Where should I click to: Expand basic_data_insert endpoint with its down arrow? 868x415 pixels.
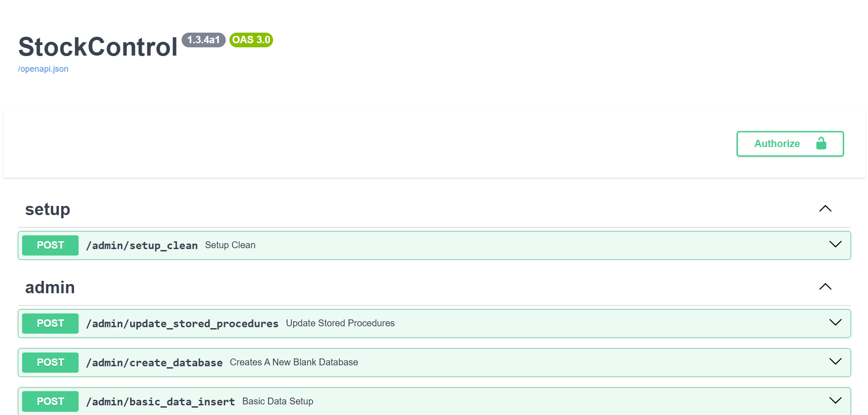[x=835, y=401]
